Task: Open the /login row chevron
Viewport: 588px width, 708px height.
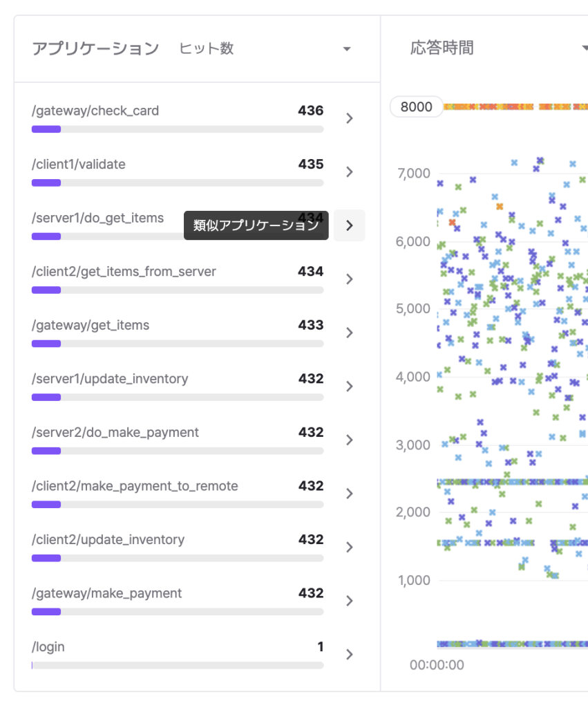Action: [x=349, y=654]
